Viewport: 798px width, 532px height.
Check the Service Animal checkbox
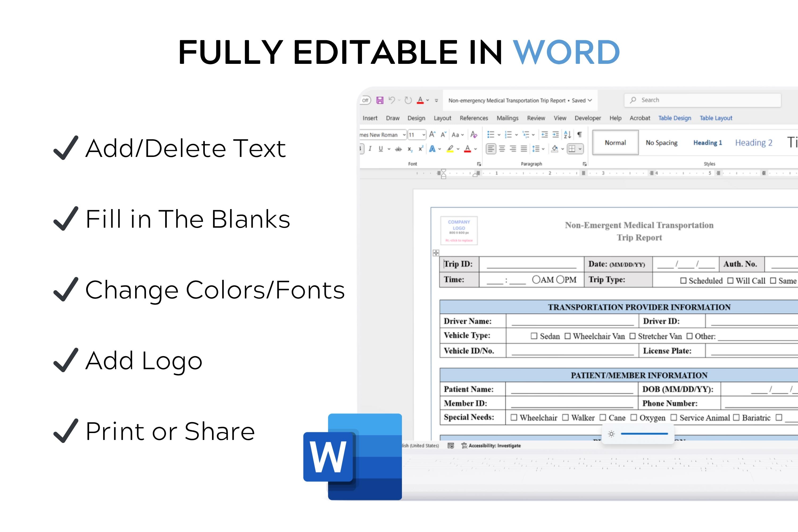(674, 417)
